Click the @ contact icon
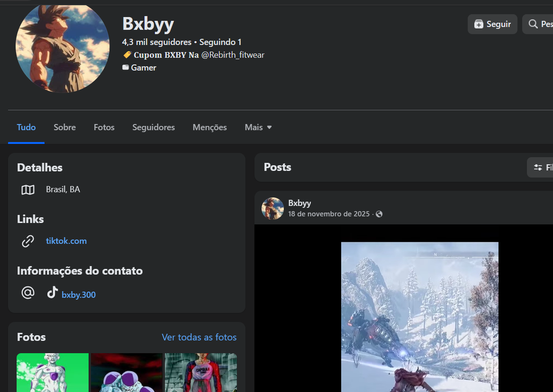553x392 pixels. (28, 293)
